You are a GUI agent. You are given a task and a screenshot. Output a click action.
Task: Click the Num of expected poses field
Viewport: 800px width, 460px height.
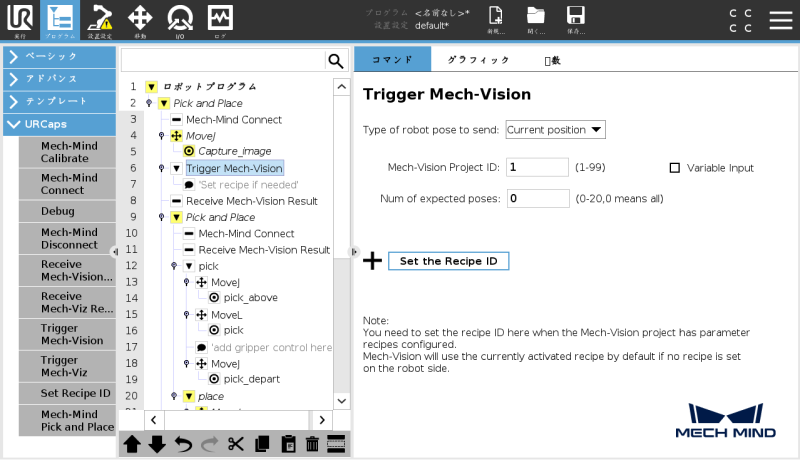[x=538, y=198]
